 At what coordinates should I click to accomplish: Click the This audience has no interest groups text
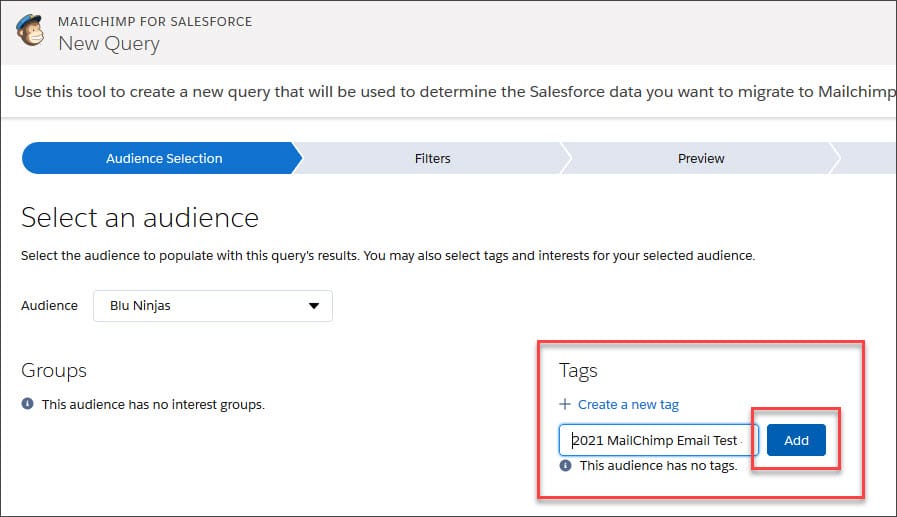click(x=153, y=405)
